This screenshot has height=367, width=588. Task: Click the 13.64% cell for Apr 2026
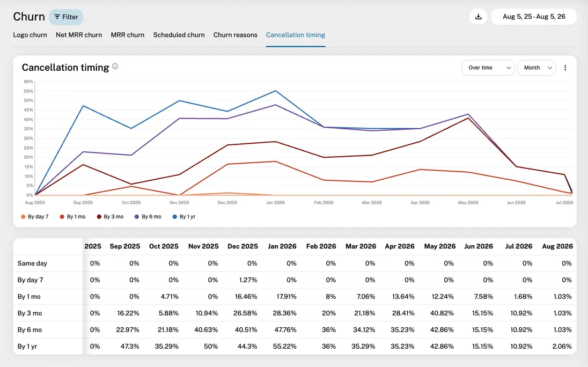403,297
